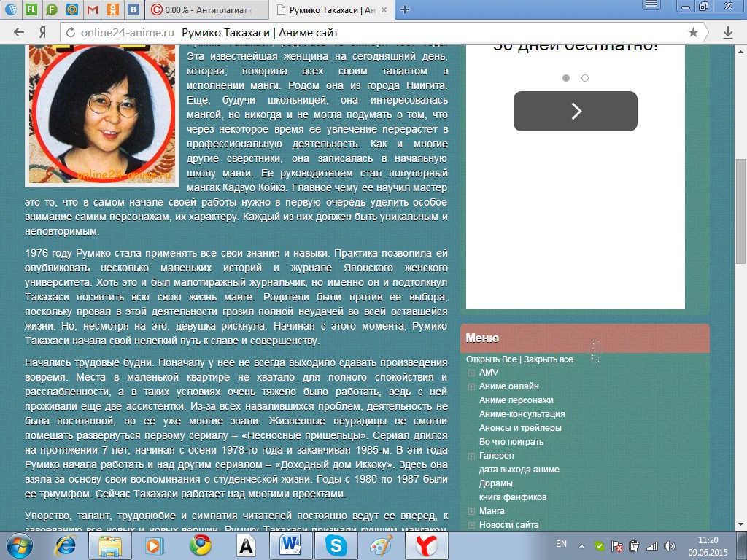747x560 pixels.
Task: Open the letter A app on the taskbar
Action: point(247,545)
